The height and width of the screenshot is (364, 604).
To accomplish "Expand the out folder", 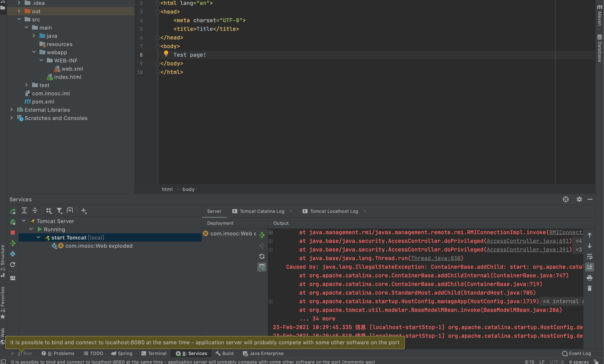I will click(x=19, y=11).
